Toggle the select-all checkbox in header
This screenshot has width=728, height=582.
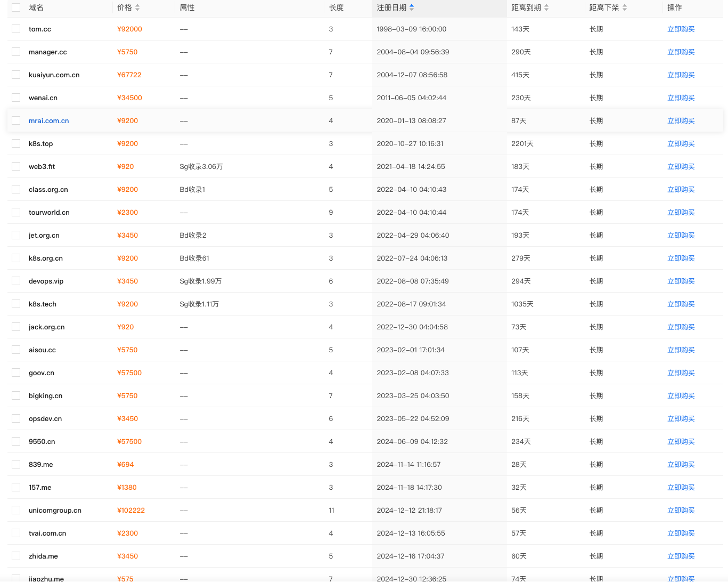tap(16, 7)
